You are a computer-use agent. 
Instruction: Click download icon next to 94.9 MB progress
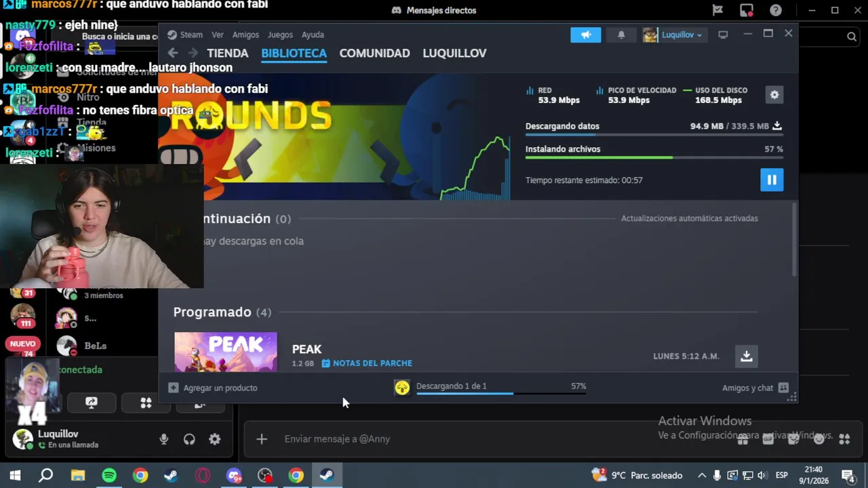[777, 125]
